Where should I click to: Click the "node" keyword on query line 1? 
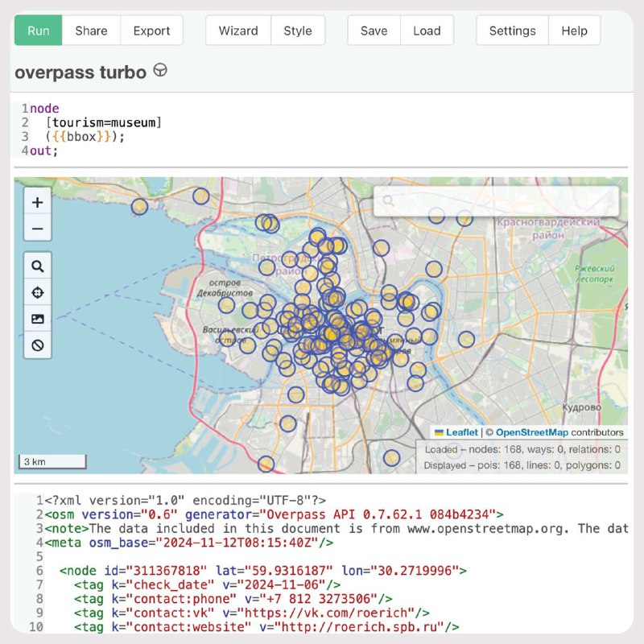[44, 109]
